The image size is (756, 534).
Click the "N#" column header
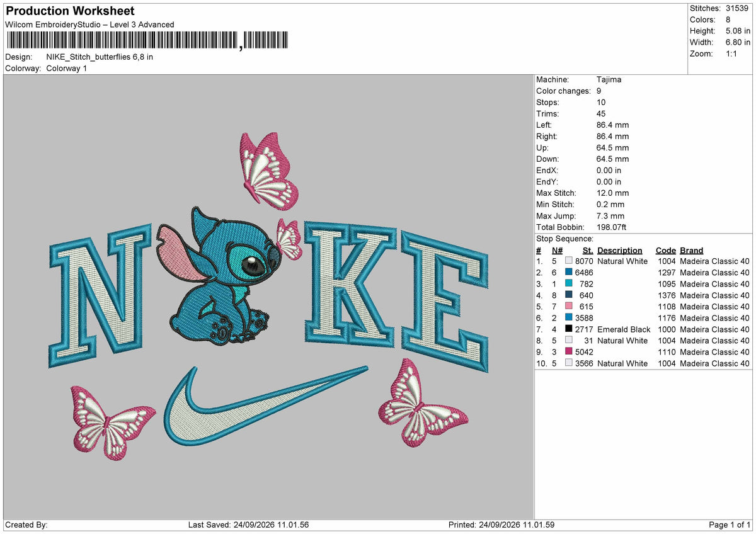point(558,250)
